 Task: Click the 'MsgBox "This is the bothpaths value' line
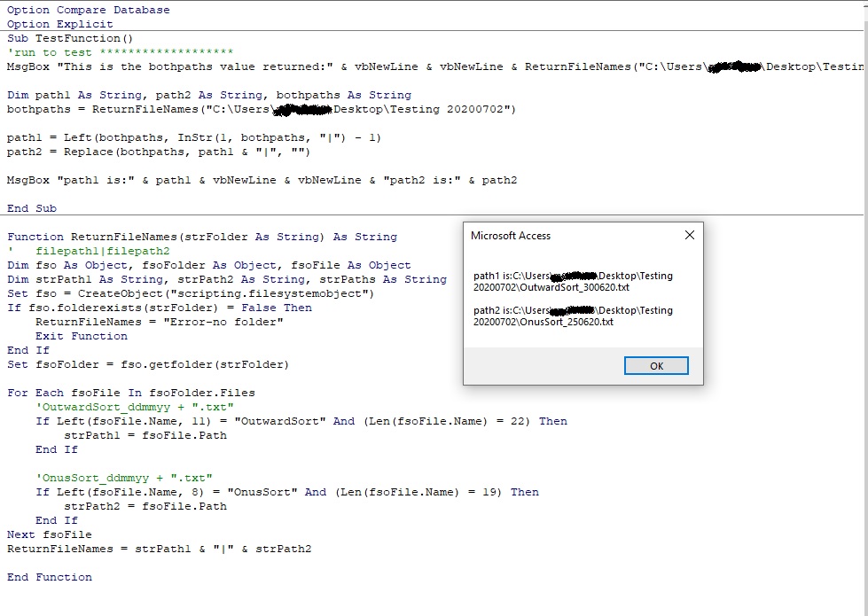pyautogui.click(x=435, y=67)
